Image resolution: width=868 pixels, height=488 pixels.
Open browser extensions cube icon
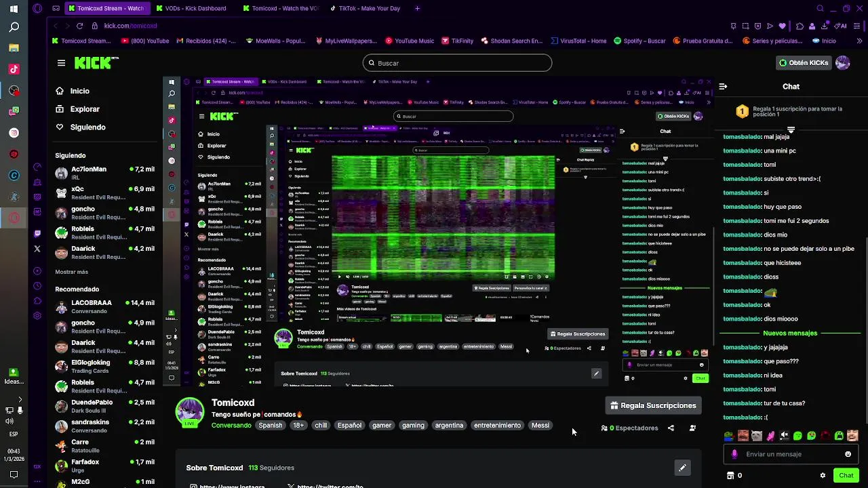click(x=800, y=26)
